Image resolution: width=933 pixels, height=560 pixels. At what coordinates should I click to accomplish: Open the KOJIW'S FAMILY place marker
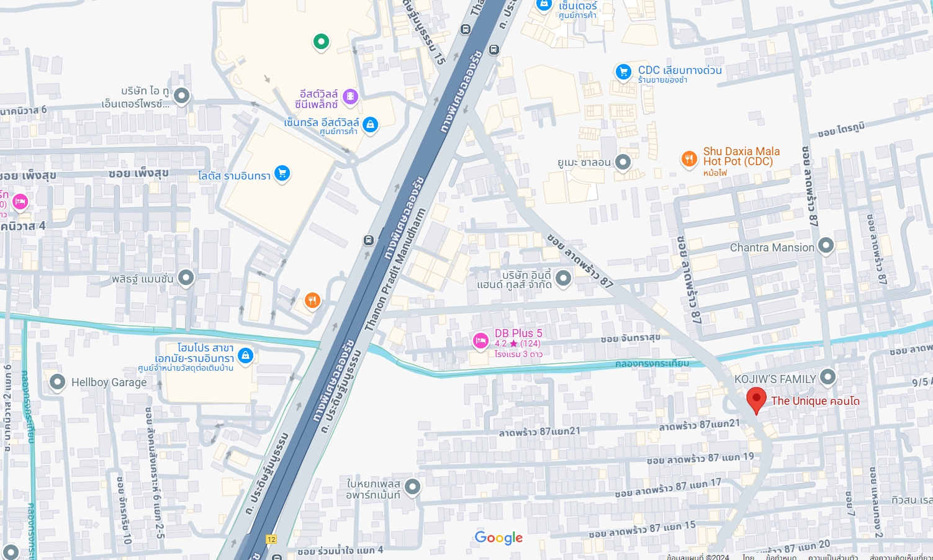point(827,377)
